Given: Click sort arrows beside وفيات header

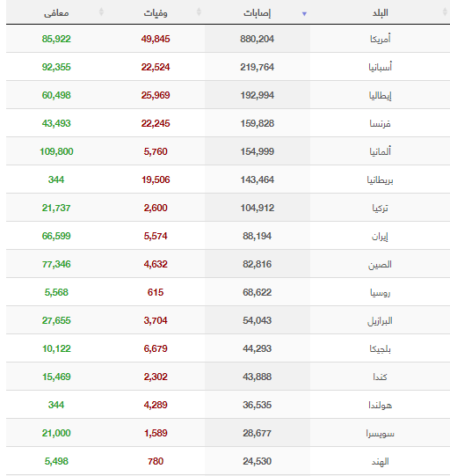Looking at the screenshot, I should point(199,11).
